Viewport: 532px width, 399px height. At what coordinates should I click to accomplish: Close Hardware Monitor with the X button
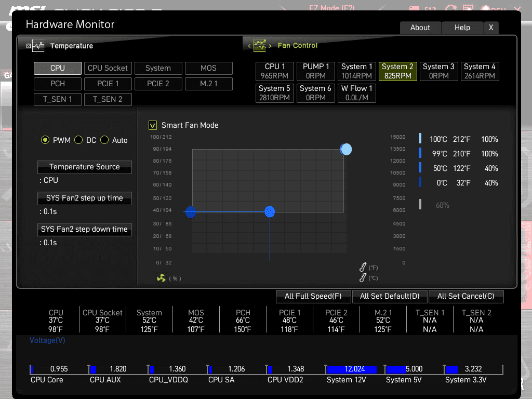[x=491, y=28]
